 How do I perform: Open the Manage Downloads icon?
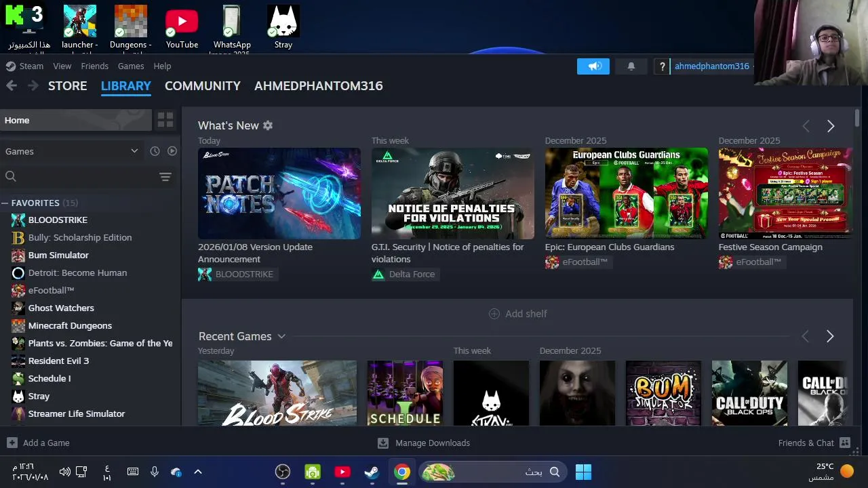[383, 443]
